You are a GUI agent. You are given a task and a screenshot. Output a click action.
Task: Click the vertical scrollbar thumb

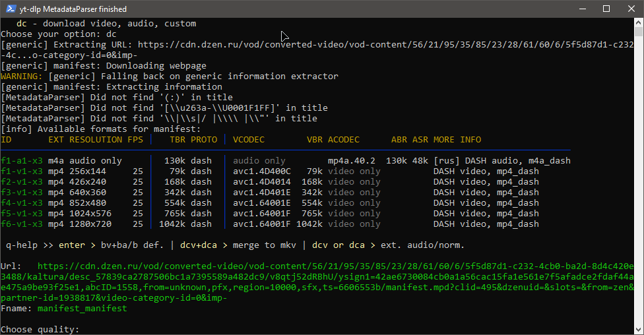click(638, 32)
